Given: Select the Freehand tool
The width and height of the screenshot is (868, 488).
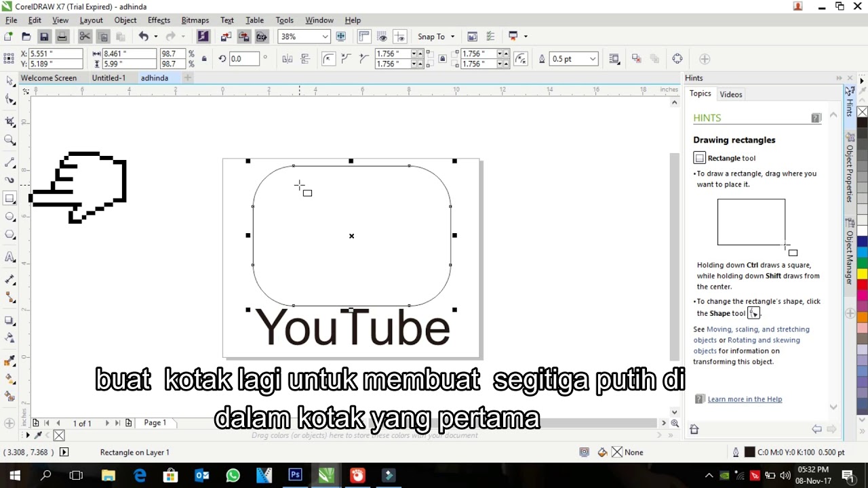Looking at the screenshot, I should pos(9,163).
